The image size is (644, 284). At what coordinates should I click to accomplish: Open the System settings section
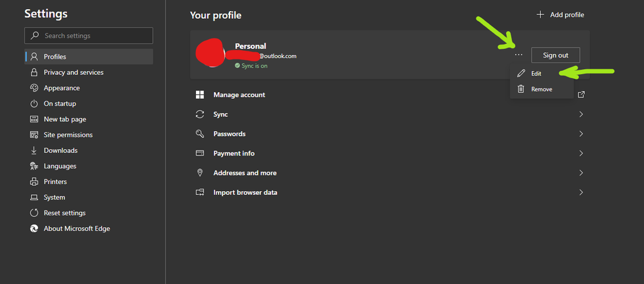[89, 198]
